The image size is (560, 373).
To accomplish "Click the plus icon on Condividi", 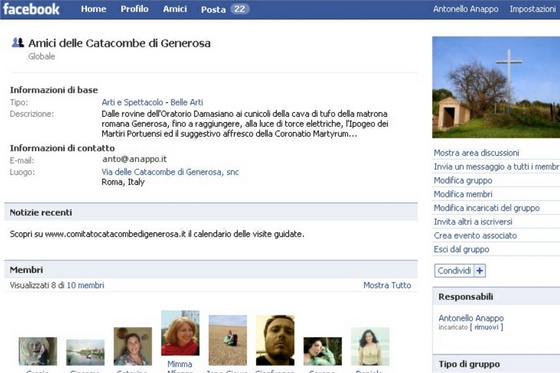I will pyautogui.click(x=480, y=271).
